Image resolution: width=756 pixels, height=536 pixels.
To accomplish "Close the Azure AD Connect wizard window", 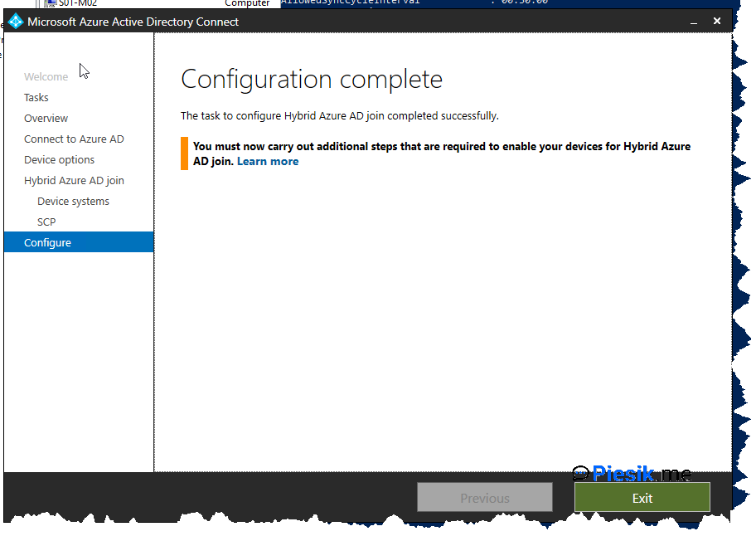I will (717, 21).
